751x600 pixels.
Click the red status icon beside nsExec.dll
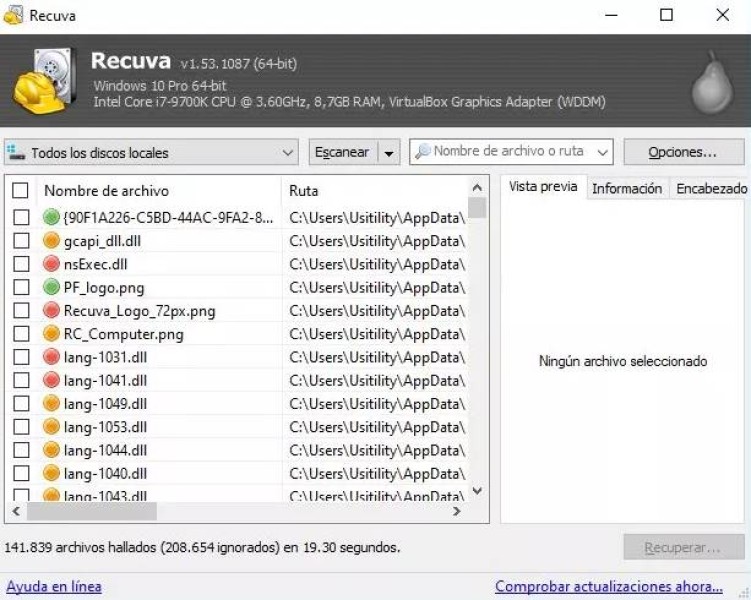52,264
